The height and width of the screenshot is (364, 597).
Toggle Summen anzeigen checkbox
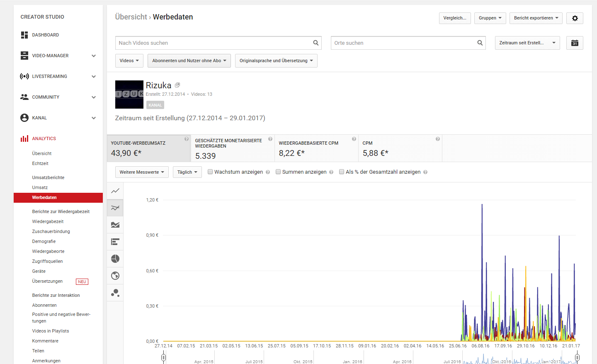[x=278, y=172]
